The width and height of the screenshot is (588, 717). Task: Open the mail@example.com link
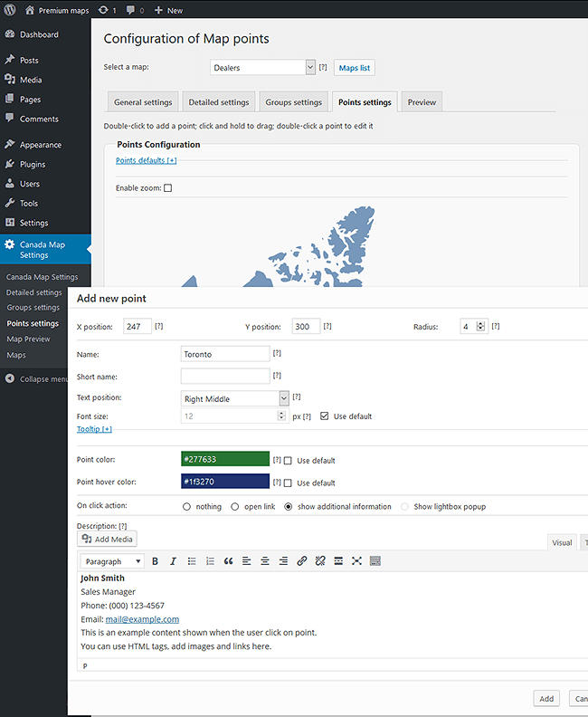142,619
